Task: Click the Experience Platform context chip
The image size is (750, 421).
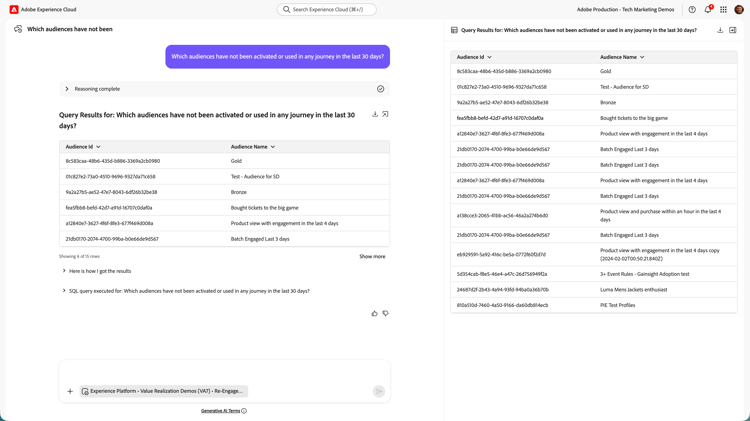Action: tap(163, 391)
